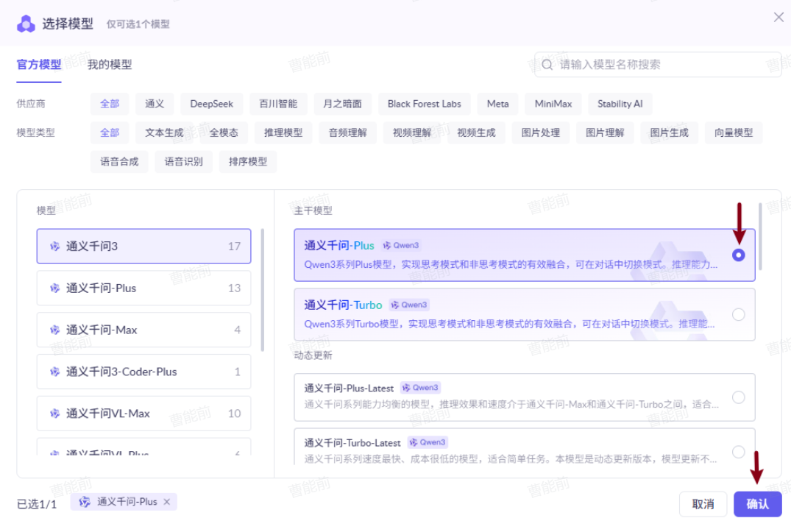The image size is (791, 532).
Task: Filter model type 图片生成
Action: (669, 132)
